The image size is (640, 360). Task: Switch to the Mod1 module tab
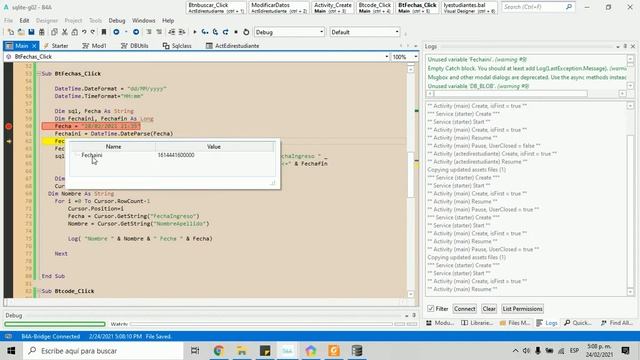click(x=94, y=46)
